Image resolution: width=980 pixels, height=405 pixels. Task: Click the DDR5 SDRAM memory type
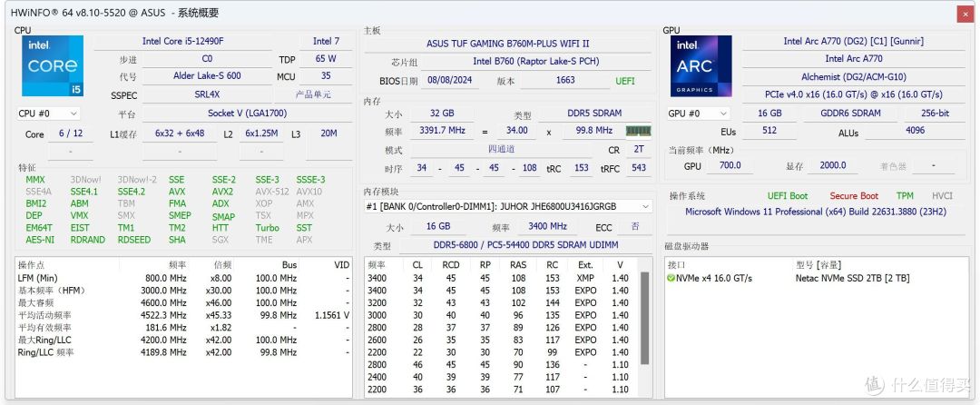(594, 114)
